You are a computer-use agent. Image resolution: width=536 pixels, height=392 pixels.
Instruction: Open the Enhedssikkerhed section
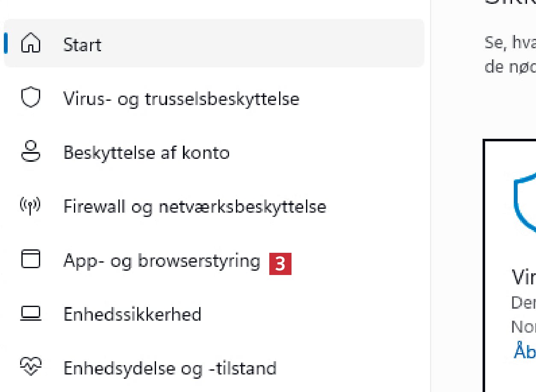pyautogui.click(x=132, y=314)
